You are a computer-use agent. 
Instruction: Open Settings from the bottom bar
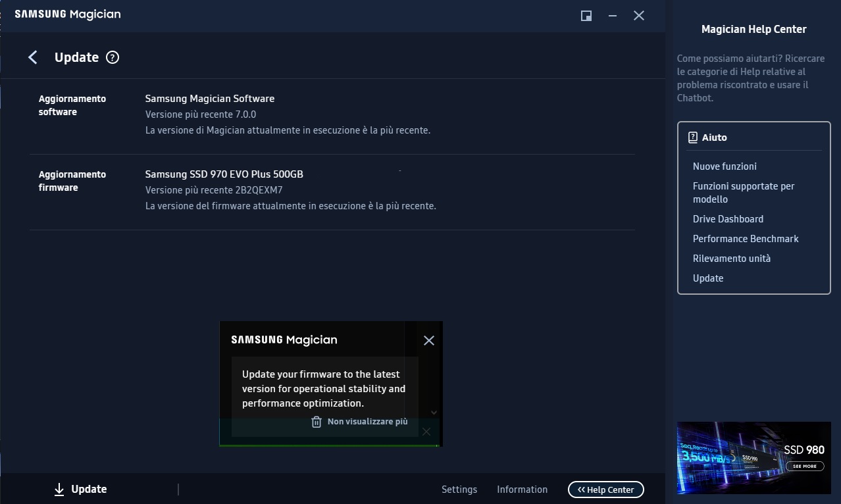pyautogui.click(x=459, y=490)
